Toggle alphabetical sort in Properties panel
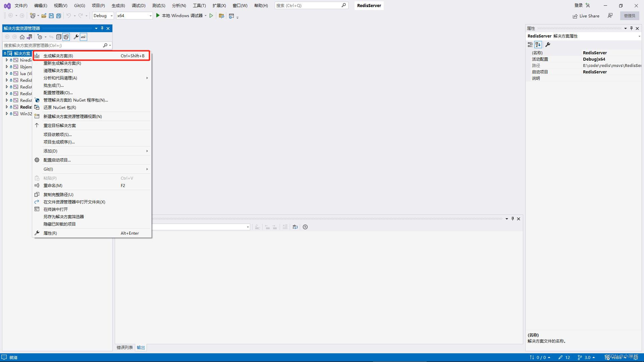 (x=538, y=45)
